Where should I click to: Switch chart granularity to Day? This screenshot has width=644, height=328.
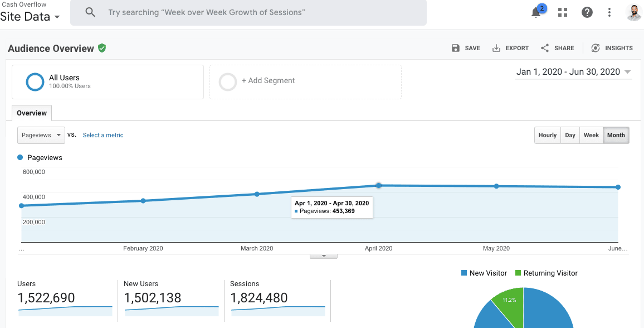tap(570, 135)
